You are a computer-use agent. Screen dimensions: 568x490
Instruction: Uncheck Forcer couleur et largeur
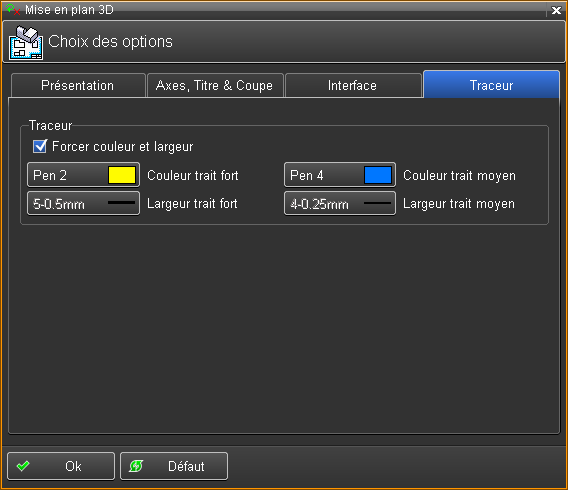pos(39,146)
